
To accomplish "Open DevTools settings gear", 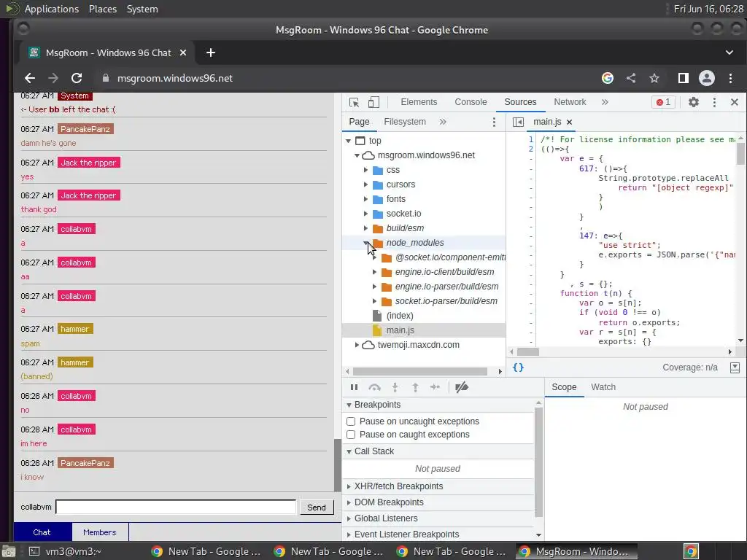I will [x=694, y=102].
